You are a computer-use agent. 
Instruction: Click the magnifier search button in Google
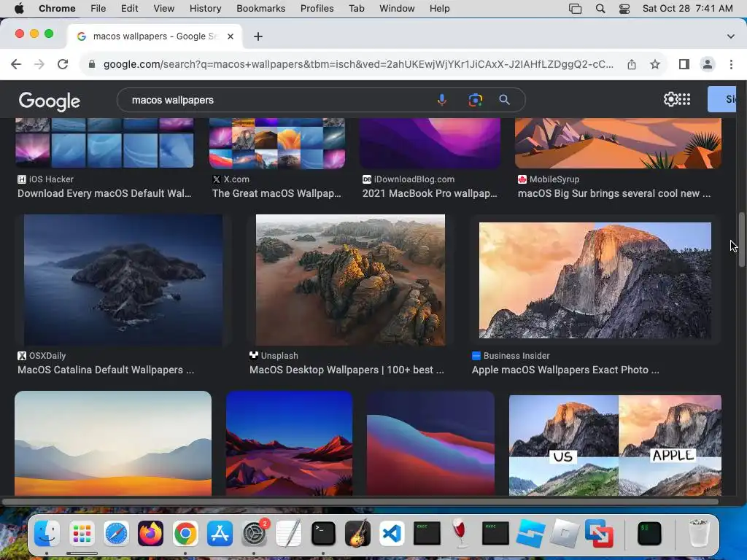[505, 100]
